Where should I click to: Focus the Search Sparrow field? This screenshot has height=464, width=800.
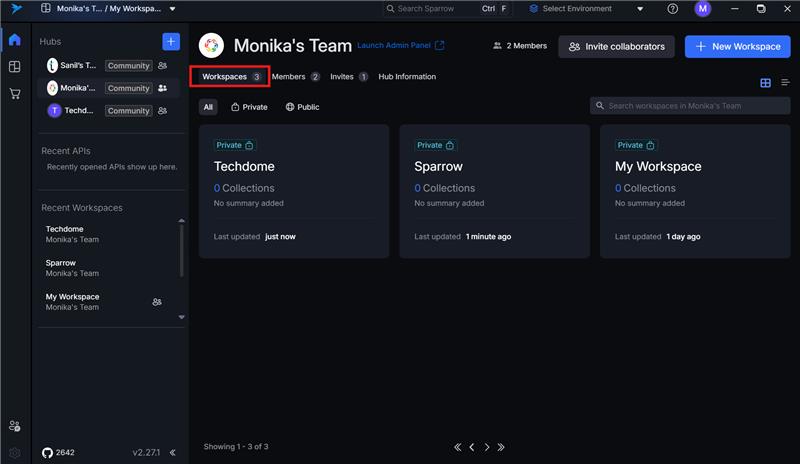[x=445, y=9]
